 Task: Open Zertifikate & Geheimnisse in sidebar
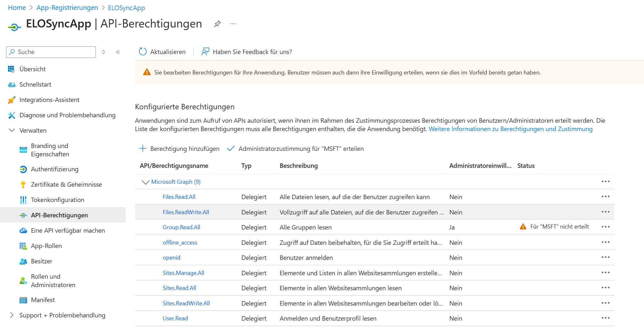pyautogui.click(x=66, y=184)
